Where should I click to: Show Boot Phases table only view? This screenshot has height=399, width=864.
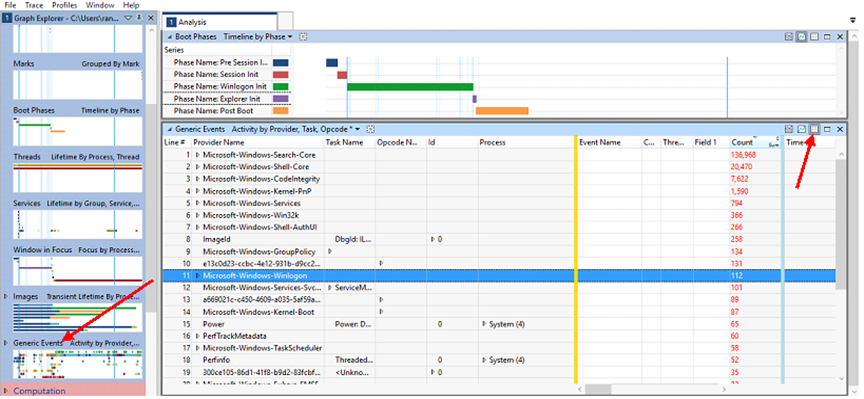pos(814,37)
